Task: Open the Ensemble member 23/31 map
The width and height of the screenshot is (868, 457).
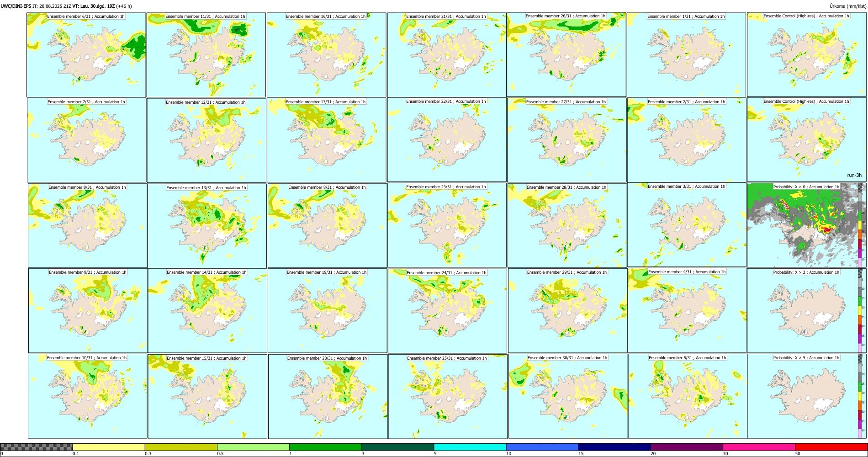Action: (447, 225)
